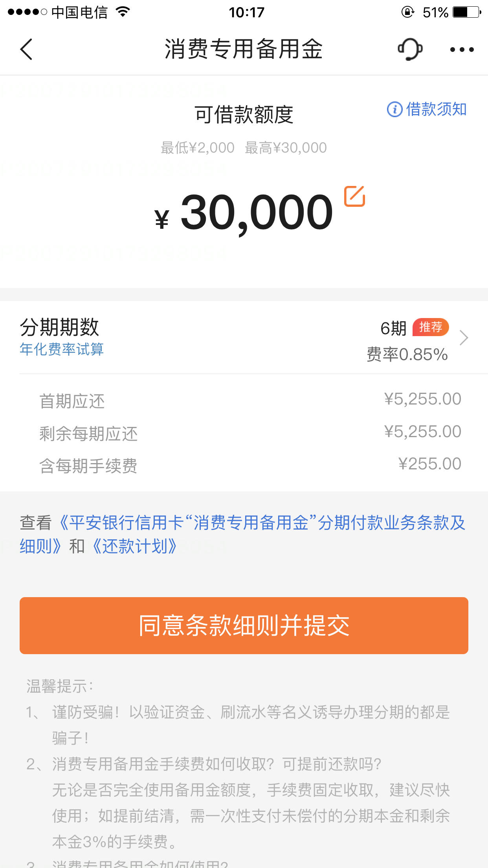
Task: Tap the info icon beside 借款须知
Action: click(394, 109)
